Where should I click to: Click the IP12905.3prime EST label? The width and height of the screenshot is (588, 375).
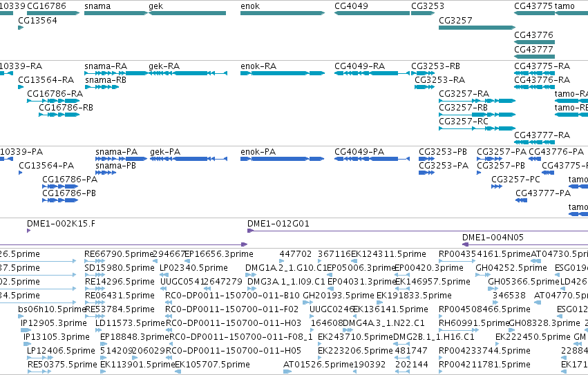(54, 323)
